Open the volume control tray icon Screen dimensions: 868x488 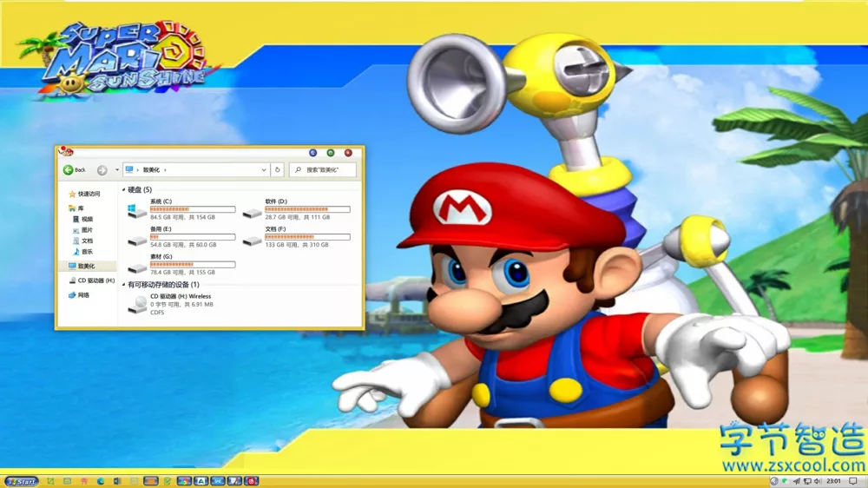pyautogui.click(x=818, y=481)
